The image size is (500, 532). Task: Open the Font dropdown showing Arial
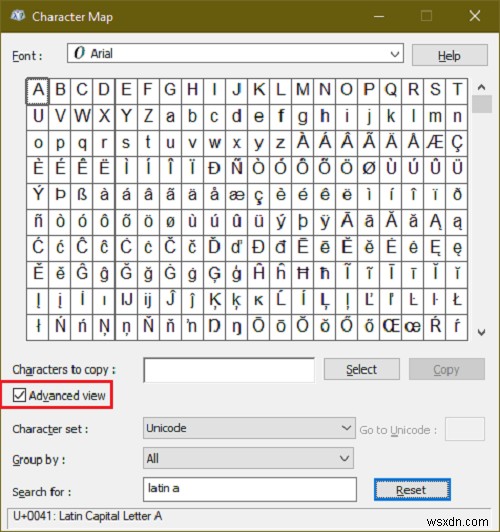[x=235, y=53]
